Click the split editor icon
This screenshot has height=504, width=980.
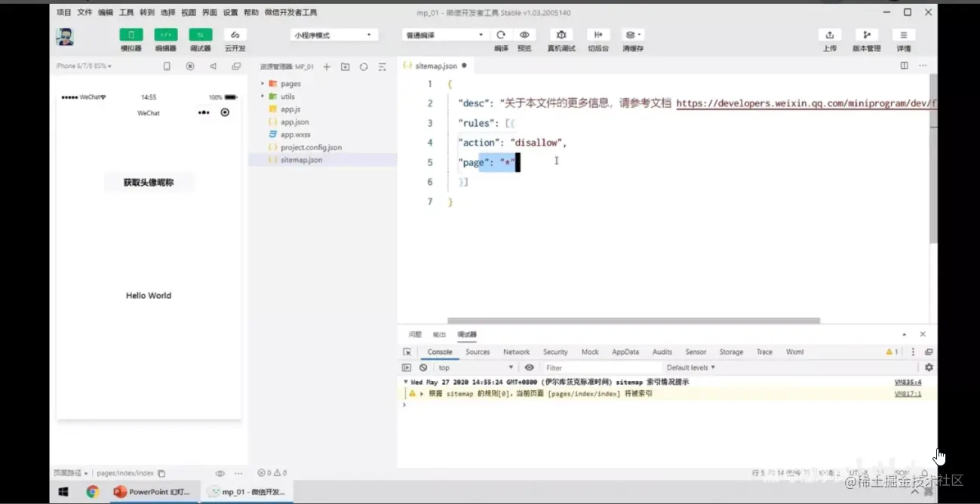pos(904,66)
